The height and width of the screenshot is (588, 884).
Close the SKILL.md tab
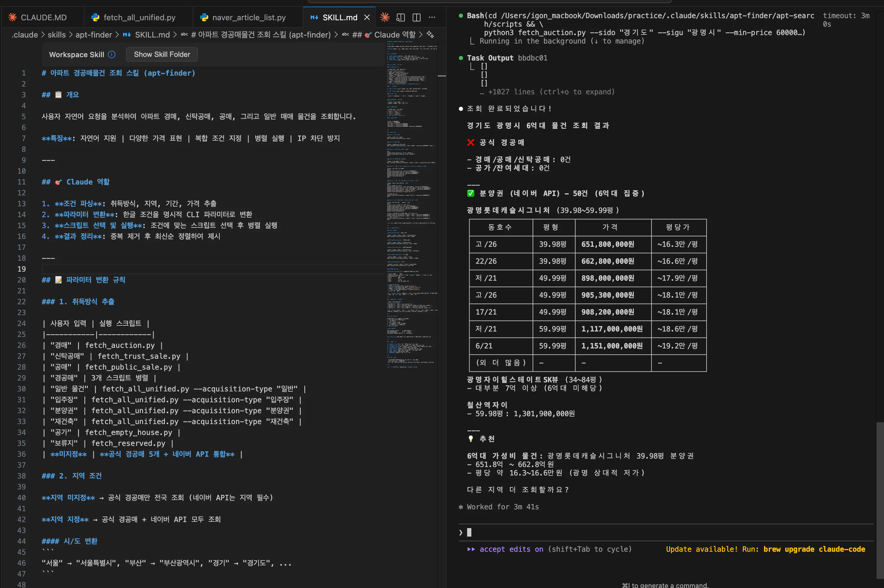367,17
